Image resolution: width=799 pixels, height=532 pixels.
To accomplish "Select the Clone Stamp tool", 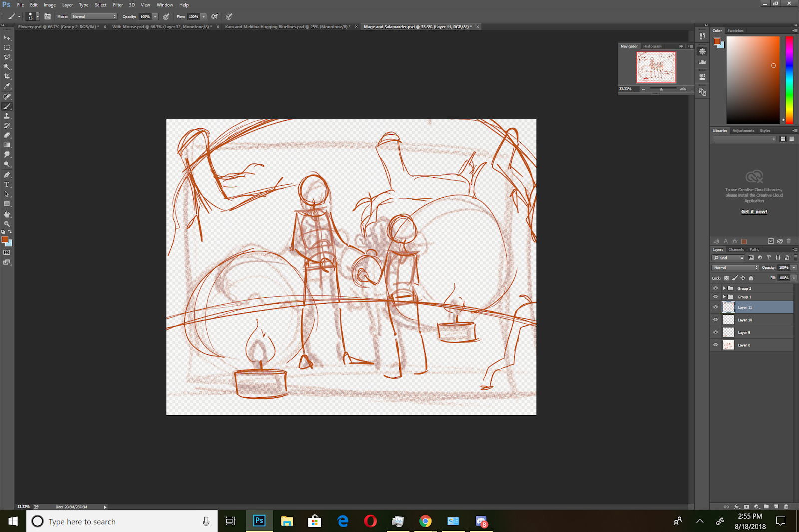I will 7,116.
